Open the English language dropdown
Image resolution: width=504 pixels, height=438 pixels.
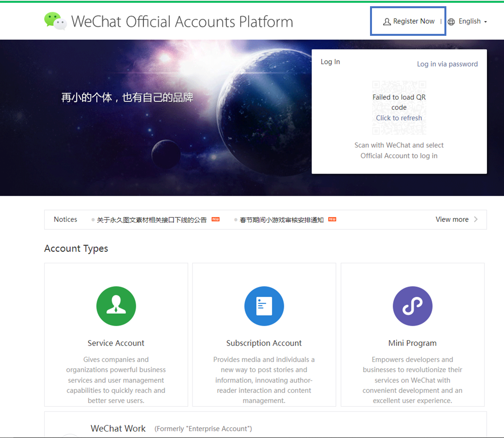(x=469, y=21)
